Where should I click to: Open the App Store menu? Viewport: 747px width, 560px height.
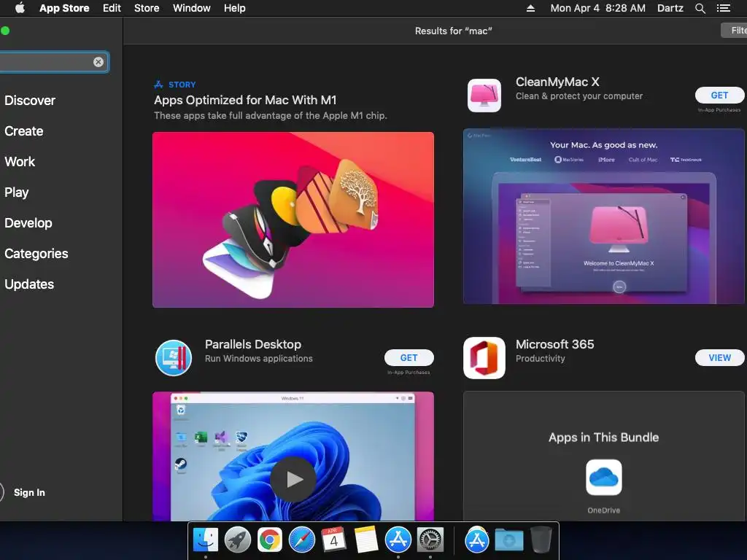64,8
